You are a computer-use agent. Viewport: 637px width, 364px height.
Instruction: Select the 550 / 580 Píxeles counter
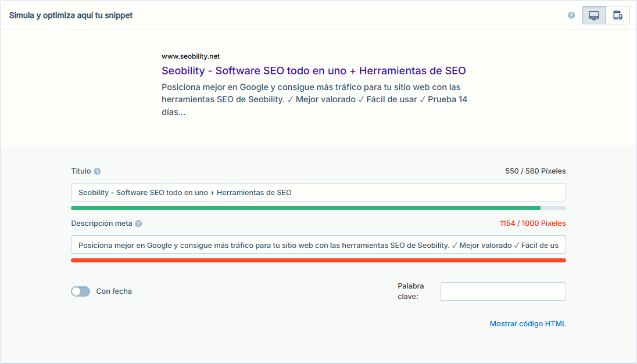click(x=535, y=171)
